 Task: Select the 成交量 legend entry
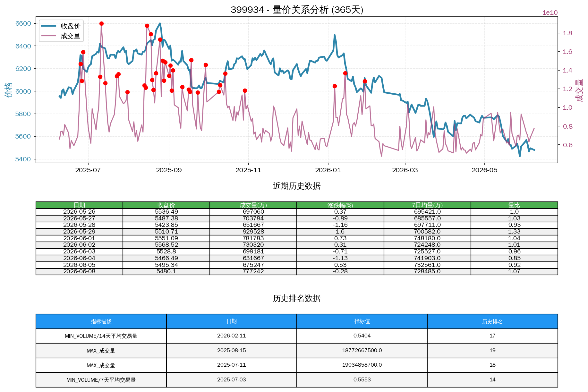tap(61, 36)
